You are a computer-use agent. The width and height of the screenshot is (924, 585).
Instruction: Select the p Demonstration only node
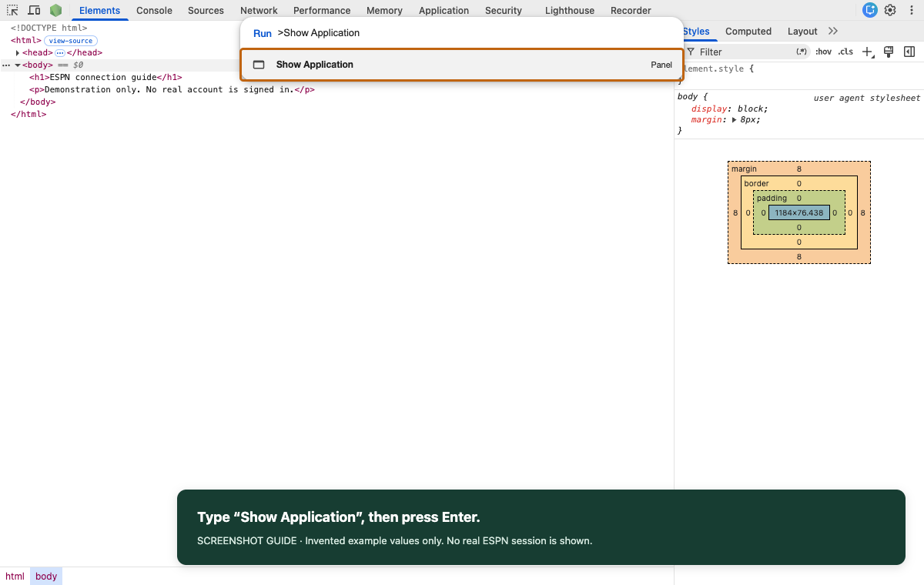pyautogui.click(x=172, y=89)
